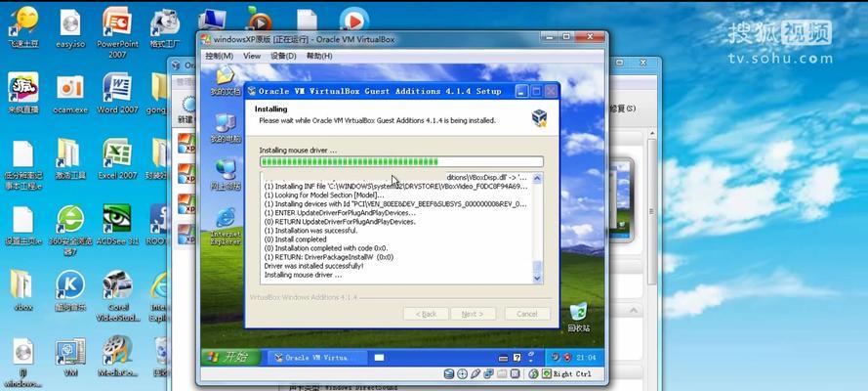Open the 控制(M) menu in VirtualBox
The image size is (868, 391).
[219, 56]
